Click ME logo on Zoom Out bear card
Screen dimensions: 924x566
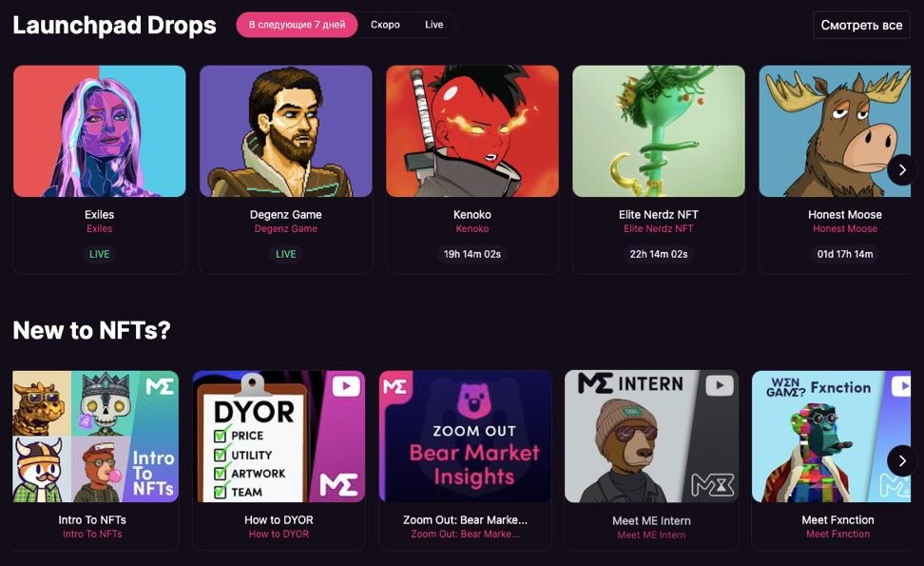[x=395, y=387]
